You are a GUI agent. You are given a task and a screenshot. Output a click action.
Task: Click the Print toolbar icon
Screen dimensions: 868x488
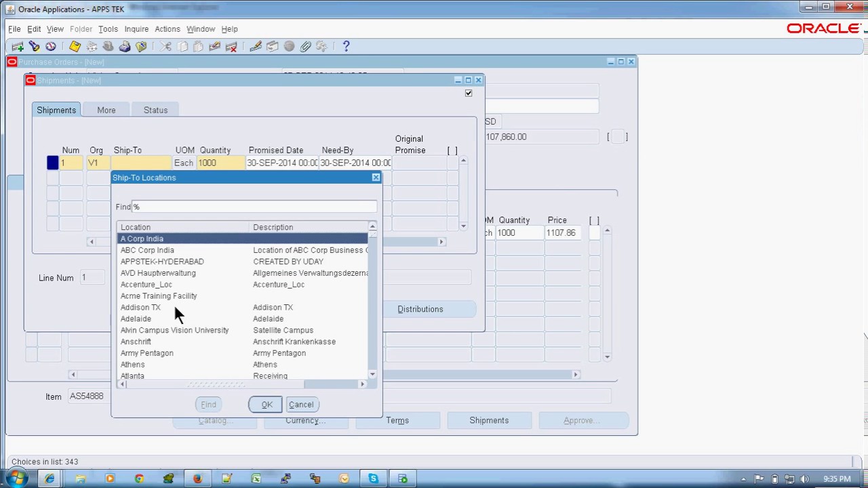coord(125,46)
